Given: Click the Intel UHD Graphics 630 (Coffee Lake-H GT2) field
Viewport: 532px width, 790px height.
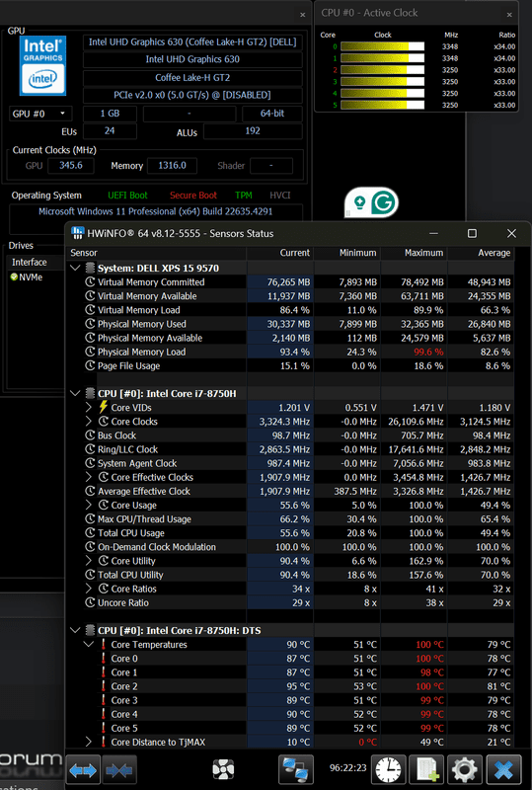Looking at the screenshot, I should click(192, 42).
